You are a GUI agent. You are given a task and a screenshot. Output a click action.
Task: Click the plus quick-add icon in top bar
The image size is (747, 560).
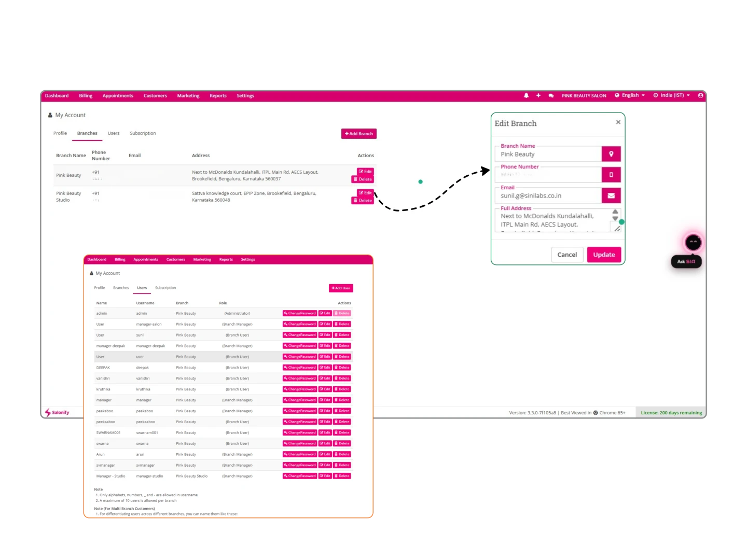(x=538, y=95)
